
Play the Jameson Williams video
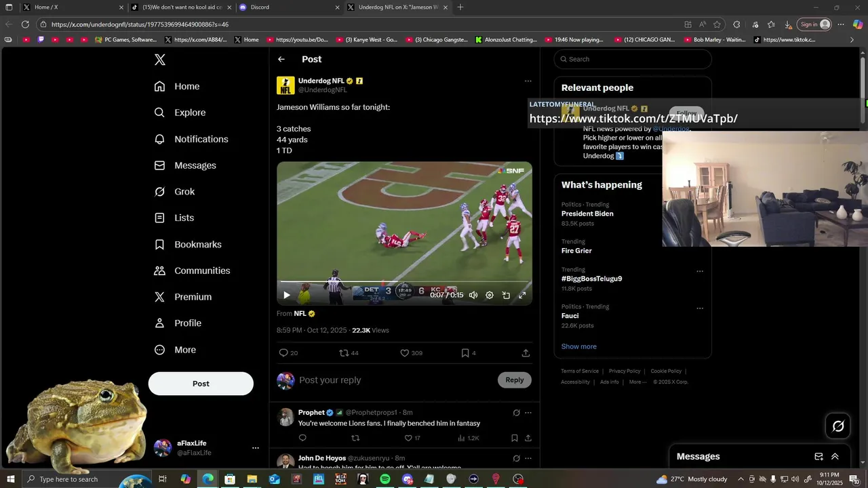(x=287, y=295)
